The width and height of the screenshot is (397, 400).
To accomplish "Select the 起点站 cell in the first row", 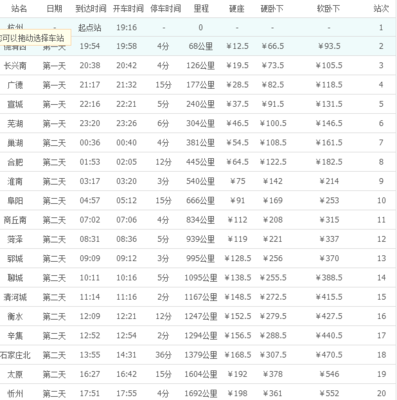I will (x=90, y=28).
